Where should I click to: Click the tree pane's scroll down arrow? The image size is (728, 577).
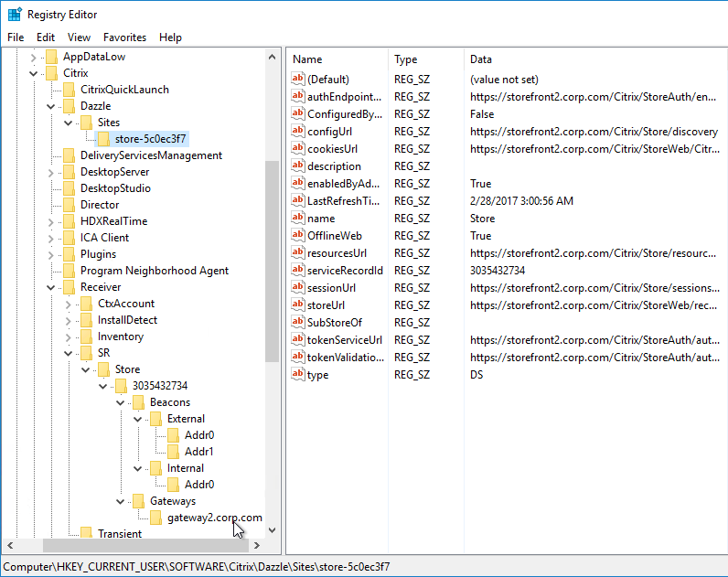(272, 530)
